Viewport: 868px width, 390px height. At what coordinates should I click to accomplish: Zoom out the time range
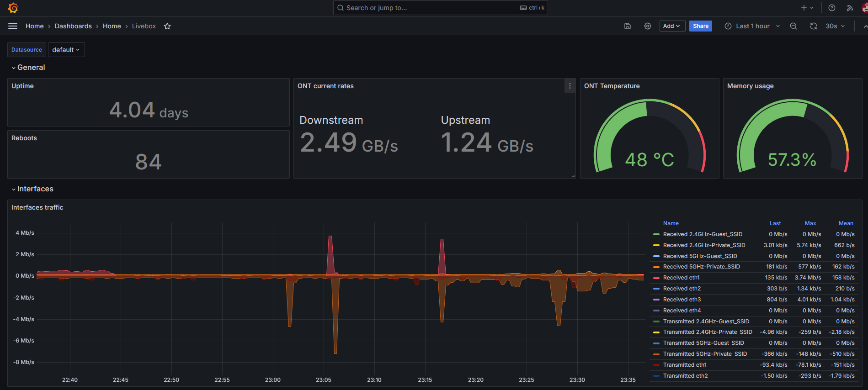click(793, 26)
